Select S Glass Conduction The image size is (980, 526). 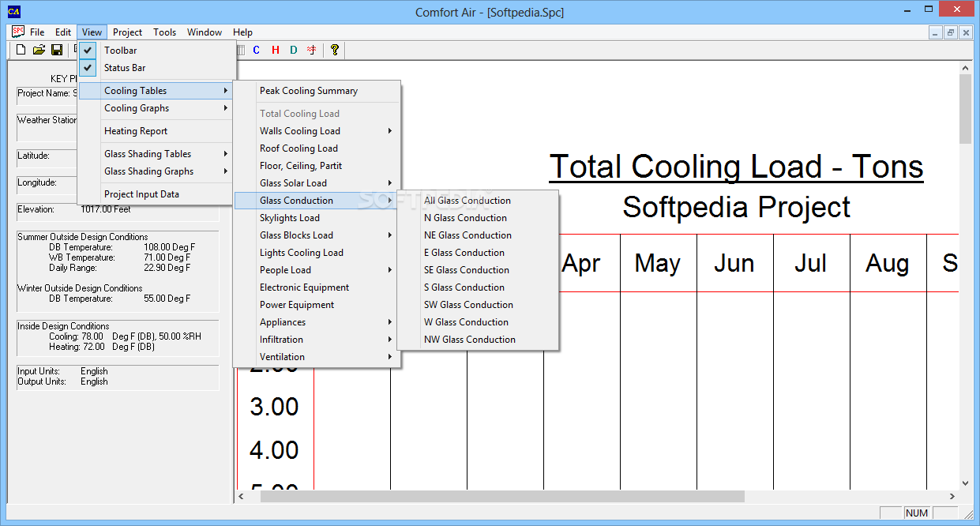click(478, 287)
